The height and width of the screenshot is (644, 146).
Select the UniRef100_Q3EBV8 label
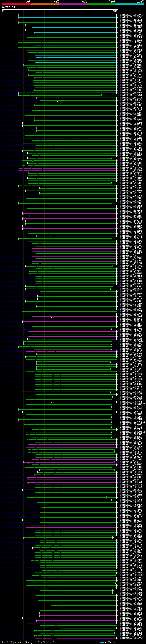131,359
